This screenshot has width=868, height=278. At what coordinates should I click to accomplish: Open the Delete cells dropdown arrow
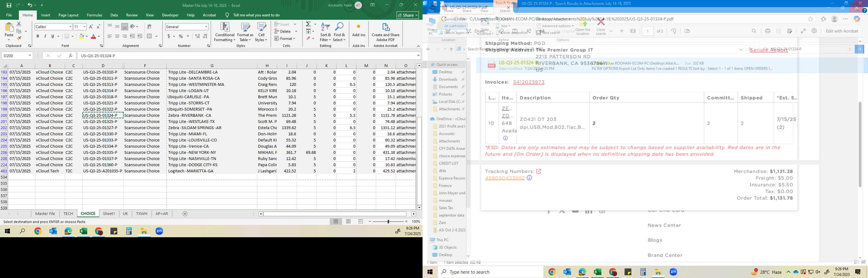click(296, 31)
